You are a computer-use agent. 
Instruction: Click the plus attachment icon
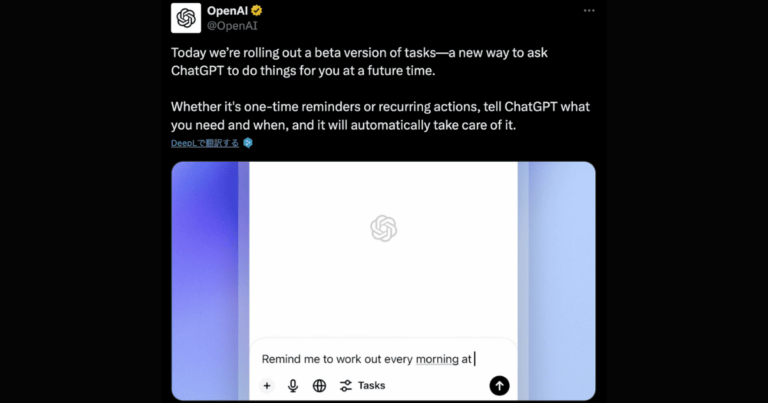click(267, 385)
